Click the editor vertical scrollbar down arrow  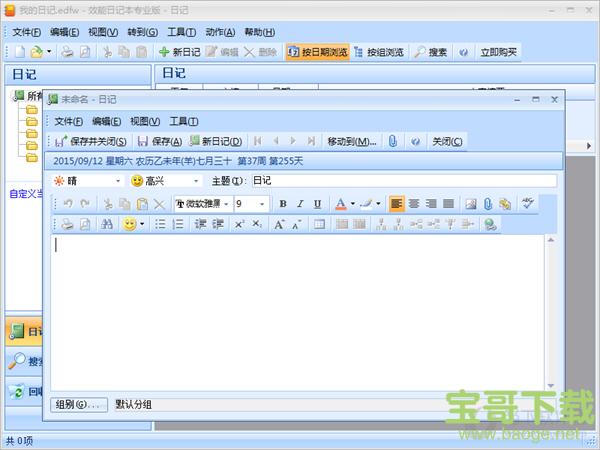point(551,386)
